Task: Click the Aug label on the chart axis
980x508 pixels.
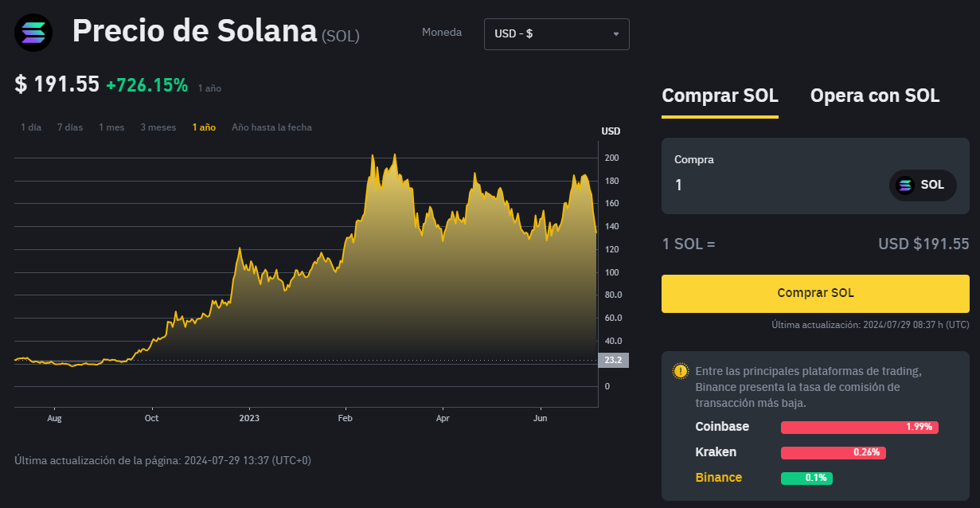Action: click(54, 418)
